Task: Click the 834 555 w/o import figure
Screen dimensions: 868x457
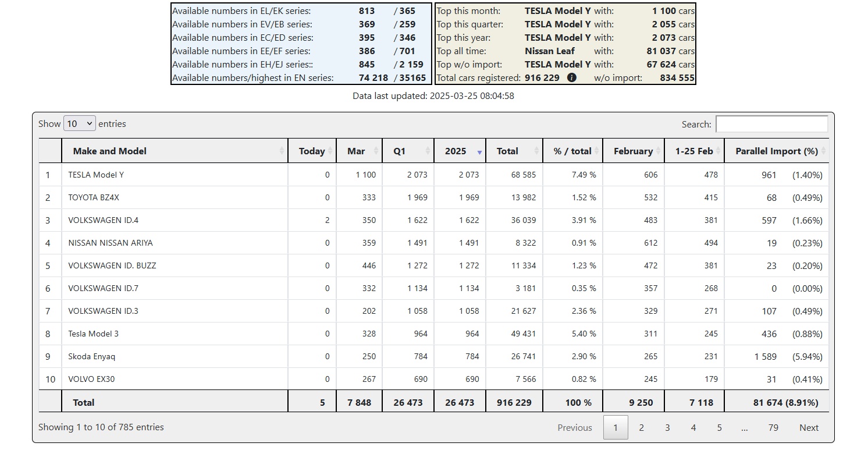Action: (677, 77)
